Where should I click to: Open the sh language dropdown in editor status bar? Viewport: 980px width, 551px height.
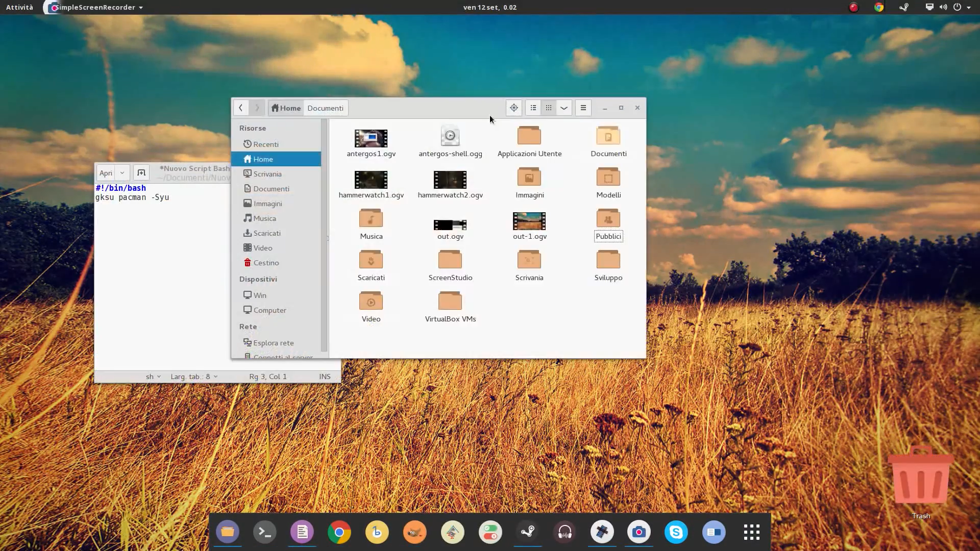[x=153, y=377]
